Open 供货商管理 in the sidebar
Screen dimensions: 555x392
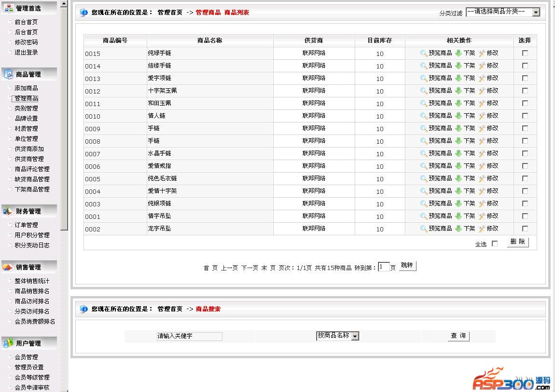pos(29,159)
